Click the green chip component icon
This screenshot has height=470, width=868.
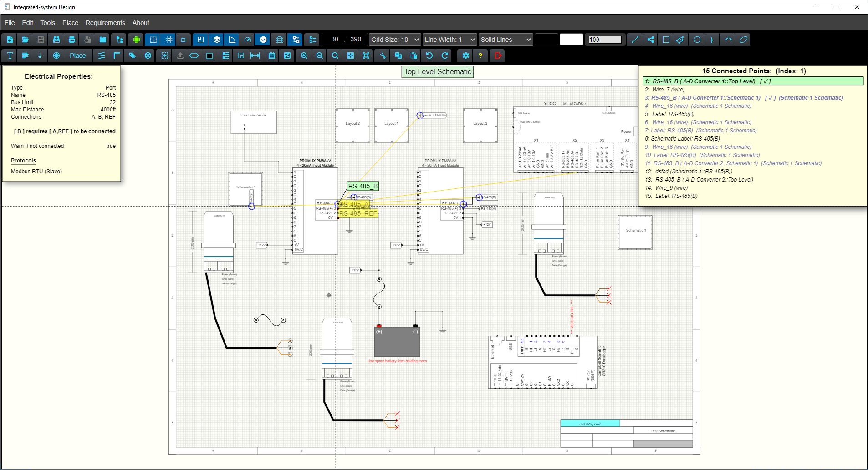pyautogui.click(x=136, y=40)
